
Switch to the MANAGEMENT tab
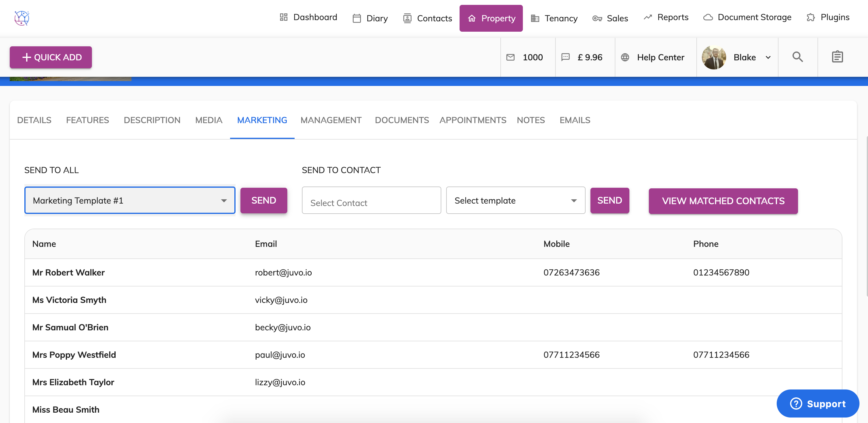(331, 120)
